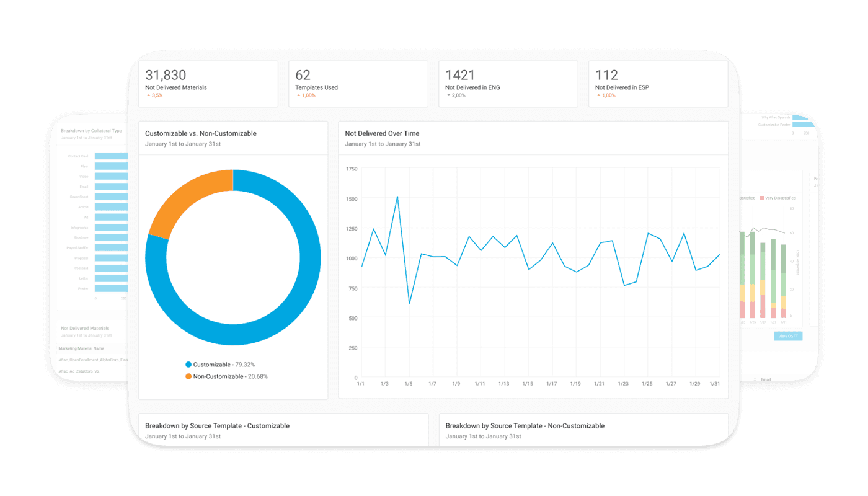
Task: Toggle the Customizable - 79.32% legend entry
Action: [220, 365]
